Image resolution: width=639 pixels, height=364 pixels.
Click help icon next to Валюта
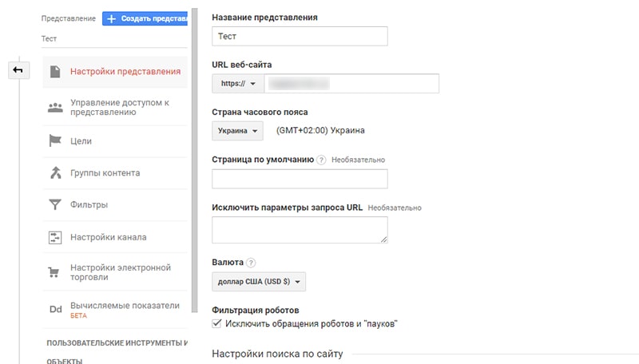(251, 263)
